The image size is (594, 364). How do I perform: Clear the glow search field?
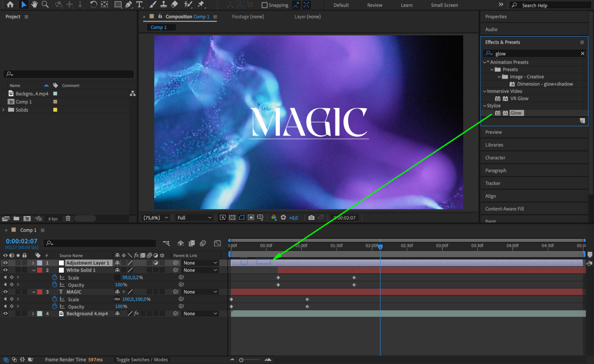582,53
